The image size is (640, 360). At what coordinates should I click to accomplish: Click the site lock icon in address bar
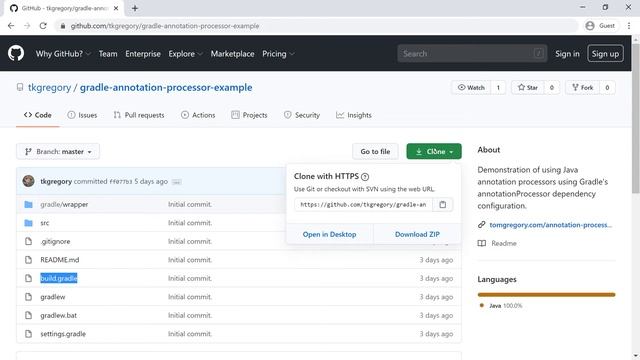tap(62, 26)
